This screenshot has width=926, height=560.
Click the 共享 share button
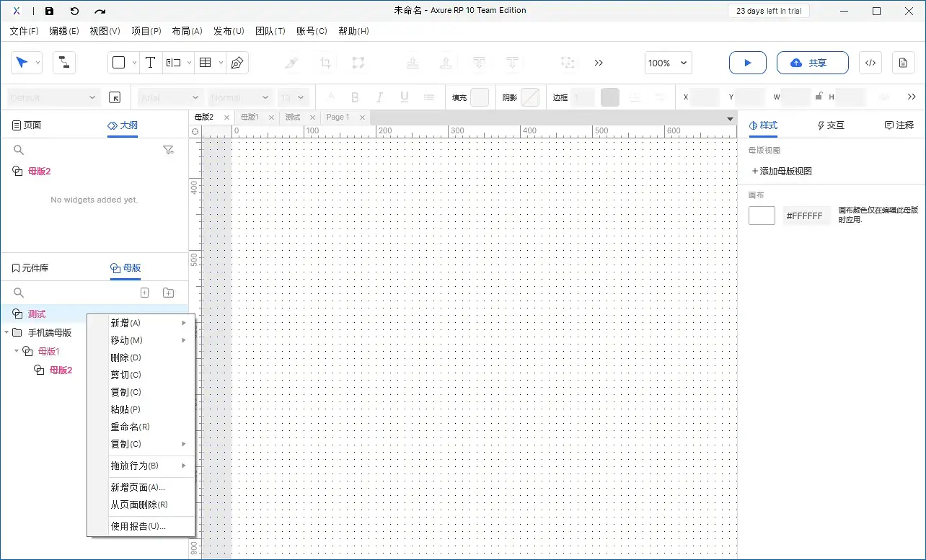point(808,63)
